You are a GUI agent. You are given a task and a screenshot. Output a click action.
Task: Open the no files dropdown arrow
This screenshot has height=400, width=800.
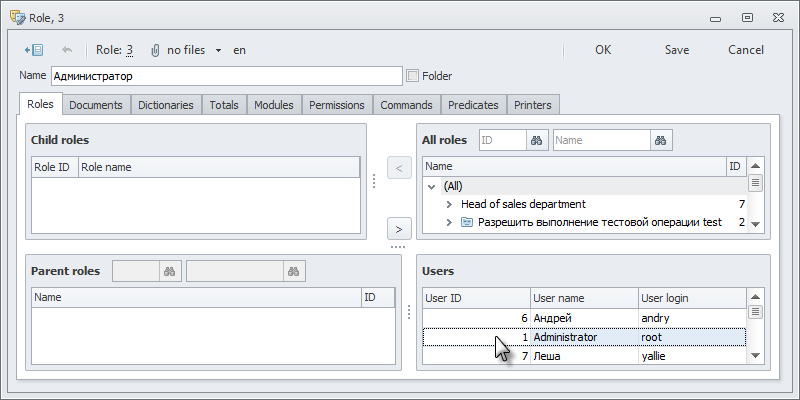(x=218, y=50)
